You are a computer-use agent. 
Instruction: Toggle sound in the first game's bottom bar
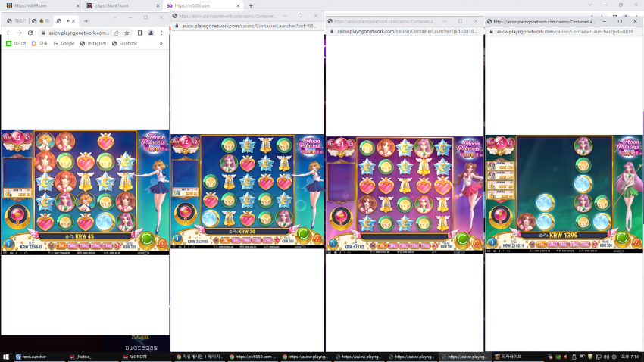[11, 253]
